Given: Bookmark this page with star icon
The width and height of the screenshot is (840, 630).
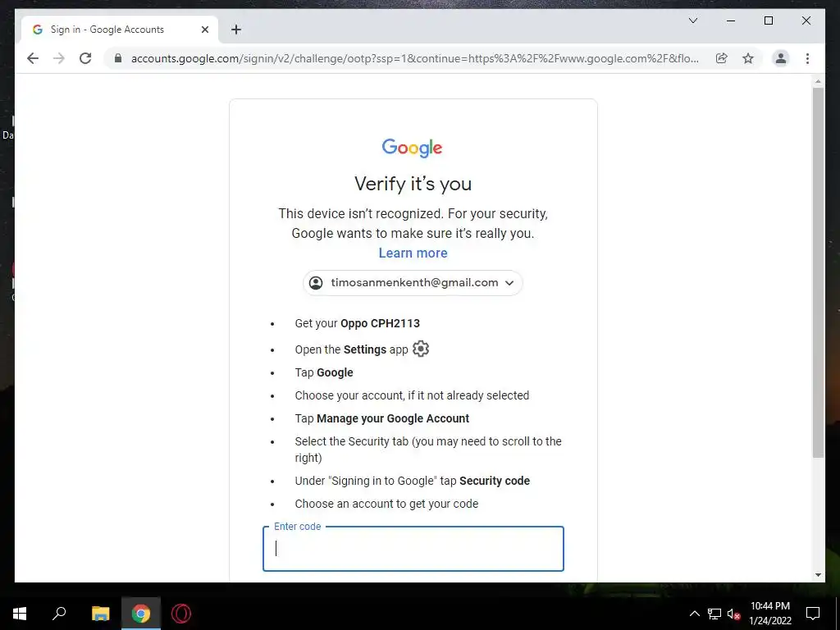Looking at the screenshot, I should click(x=748, y=58).
